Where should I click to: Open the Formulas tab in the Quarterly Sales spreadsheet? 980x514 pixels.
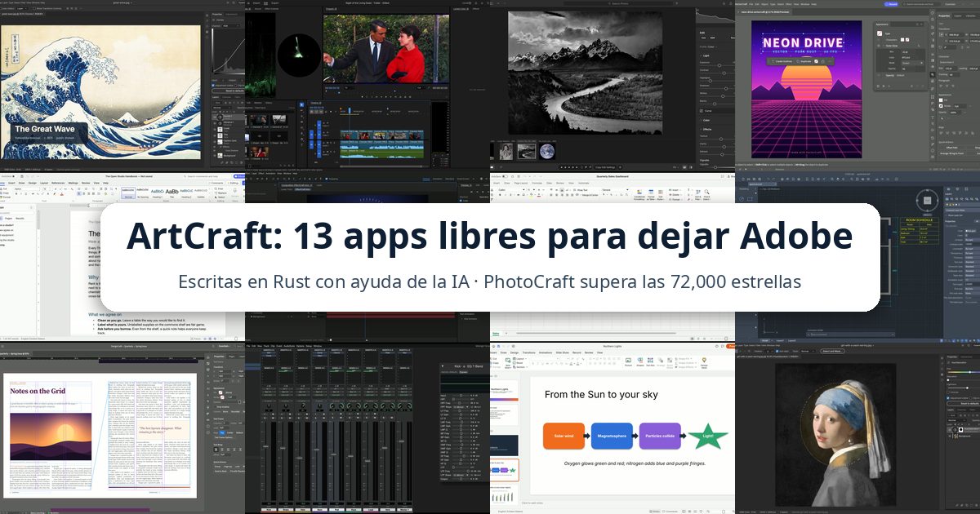pos(537,183)
